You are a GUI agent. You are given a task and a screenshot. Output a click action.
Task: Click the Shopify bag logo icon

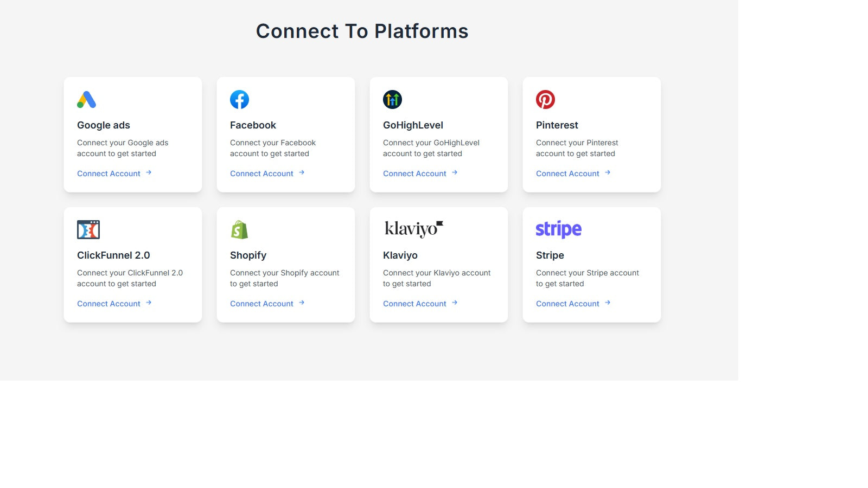(239, 230)
